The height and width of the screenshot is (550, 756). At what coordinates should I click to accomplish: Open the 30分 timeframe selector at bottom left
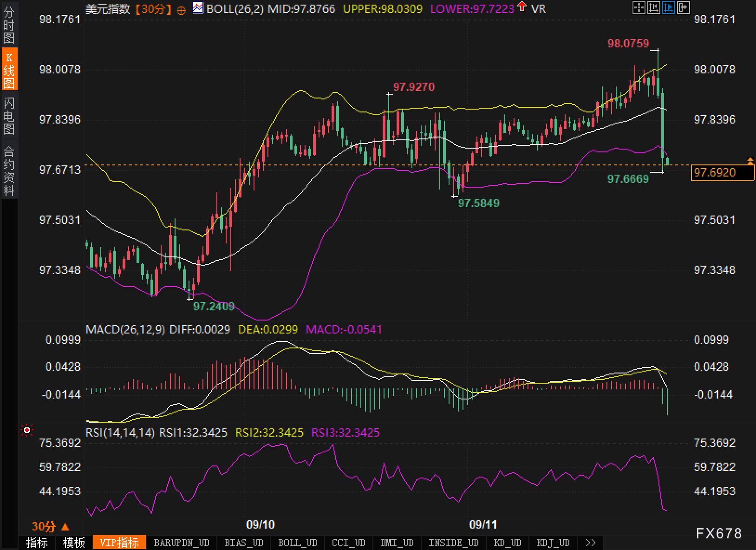[50, 526]
